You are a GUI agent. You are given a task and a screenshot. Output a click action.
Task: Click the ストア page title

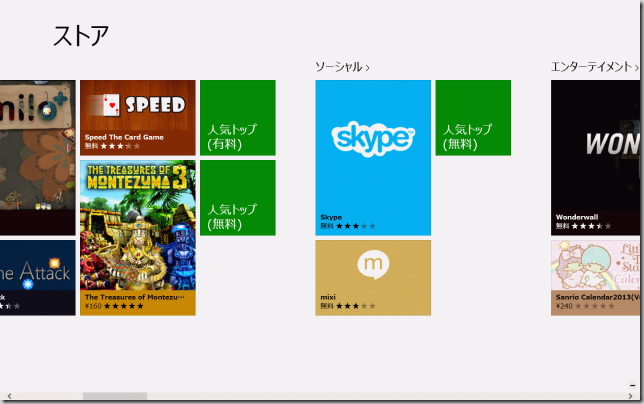click(81, 35)
